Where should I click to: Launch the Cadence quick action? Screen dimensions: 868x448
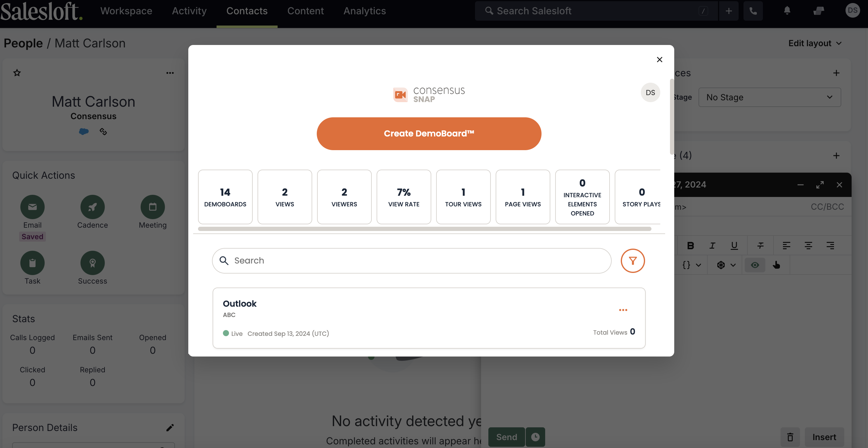(92, 207)
